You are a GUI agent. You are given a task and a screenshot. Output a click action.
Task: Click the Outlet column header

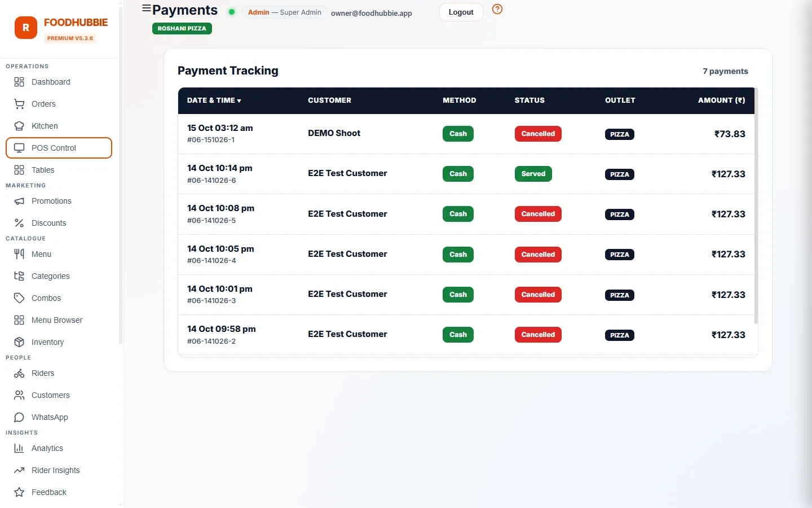(620, 100)
